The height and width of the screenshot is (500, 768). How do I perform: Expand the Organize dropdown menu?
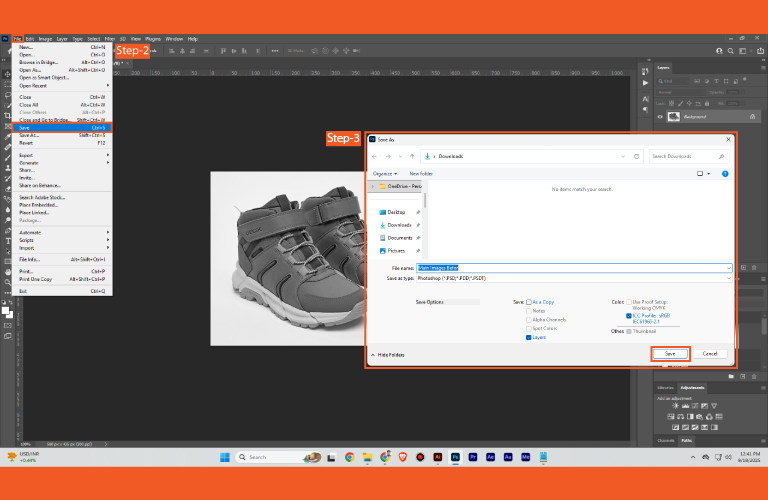click(385, 173)
